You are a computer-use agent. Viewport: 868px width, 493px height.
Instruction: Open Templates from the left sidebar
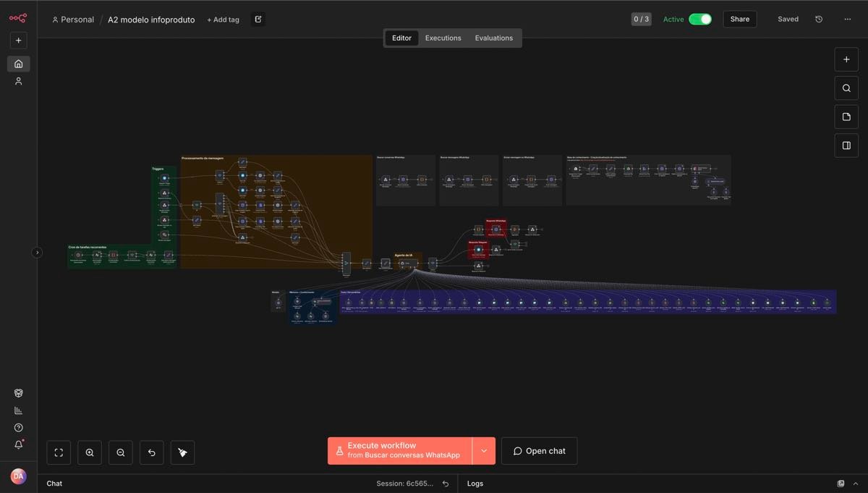(x=17, y=392)
